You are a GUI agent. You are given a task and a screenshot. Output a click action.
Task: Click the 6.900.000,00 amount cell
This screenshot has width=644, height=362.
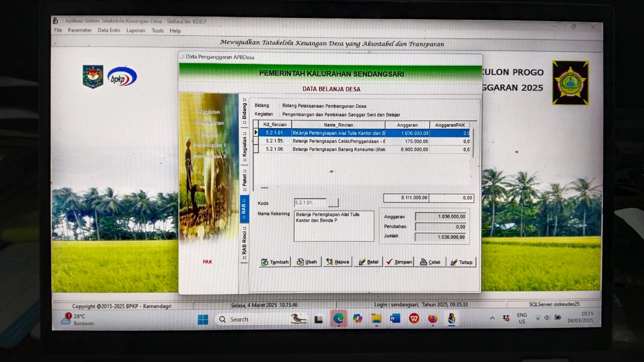point(408,149)
